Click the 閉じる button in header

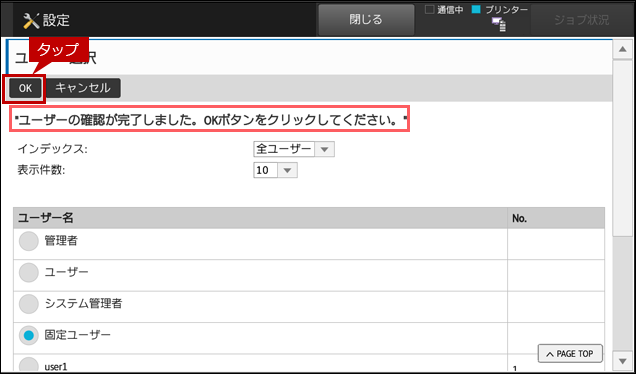366,19
